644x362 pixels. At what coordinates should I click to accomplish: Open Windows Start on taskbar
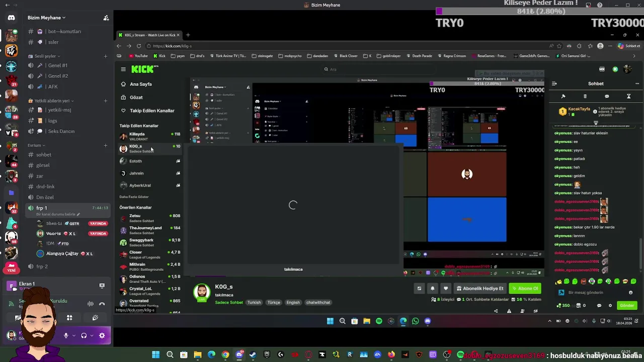(155, 355)
